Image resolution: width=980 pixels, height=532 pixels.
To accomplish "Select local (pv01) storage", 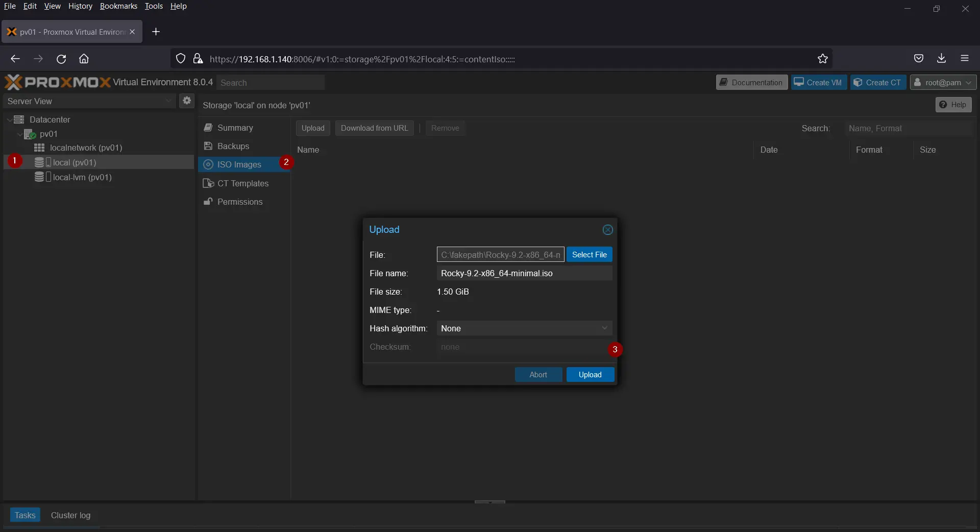I will (x=74, y=162).
